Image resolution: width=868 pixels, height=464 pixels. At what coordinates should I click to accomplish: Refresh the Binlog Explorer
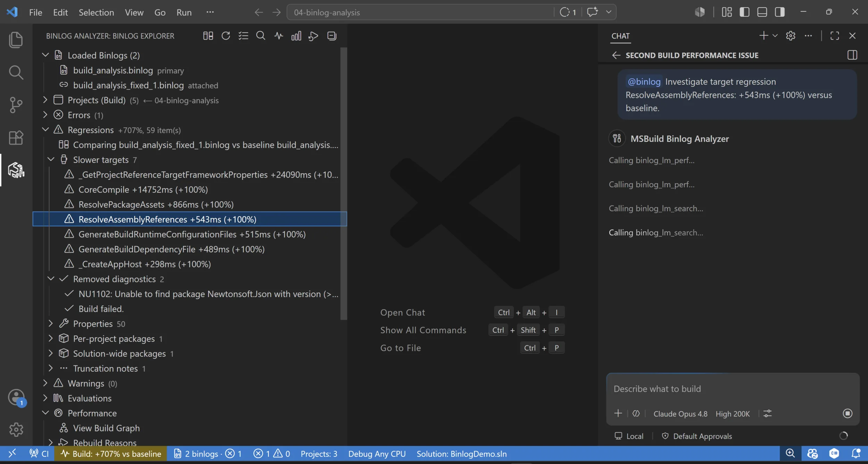[x=226, y=36]
